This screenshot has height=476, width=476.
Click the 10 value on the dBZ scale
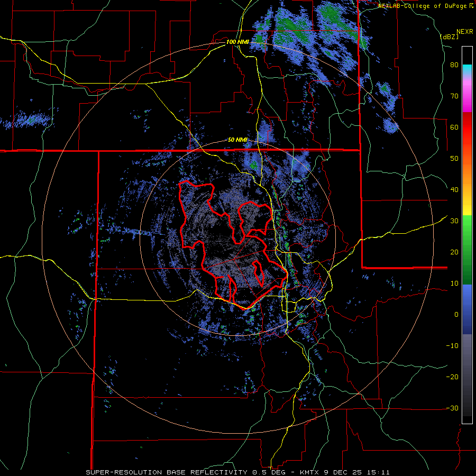click(x=454, y=283)
